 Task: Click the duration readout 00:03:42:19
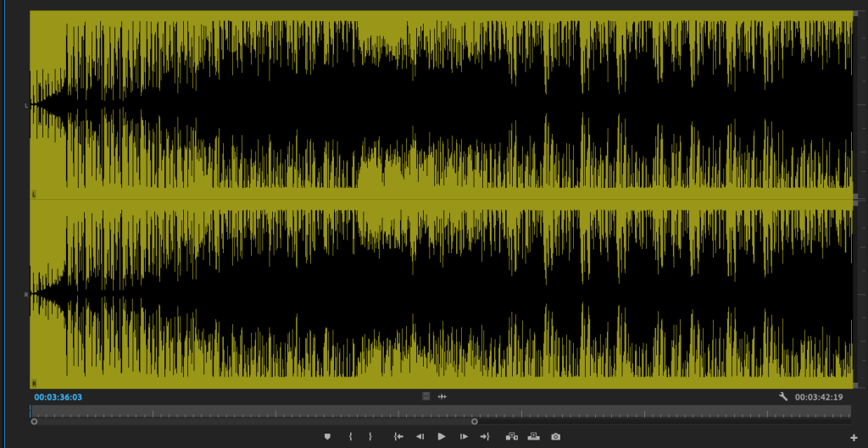[819, 397]
